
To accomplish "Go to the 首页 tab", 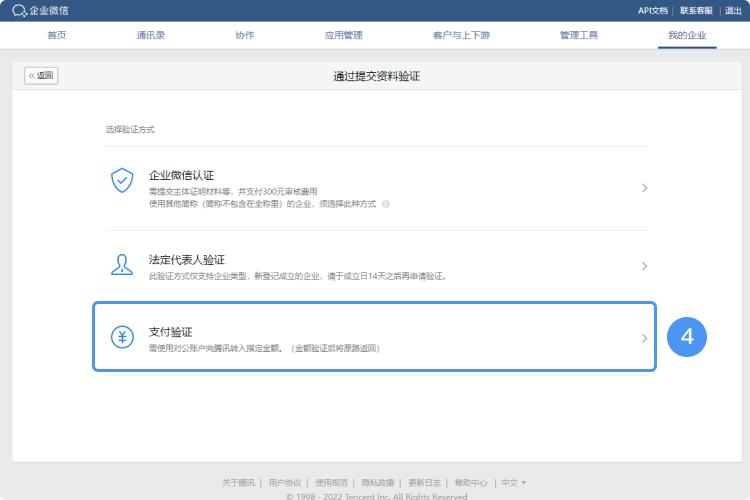I will pyautogui.click(x=58, y=35).
